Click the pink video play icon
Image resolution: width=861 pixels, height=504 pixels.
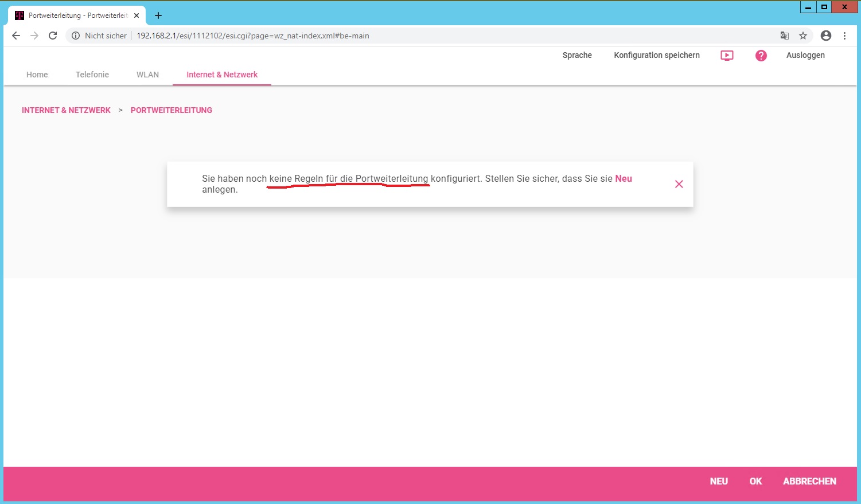[x=727, y=56]
